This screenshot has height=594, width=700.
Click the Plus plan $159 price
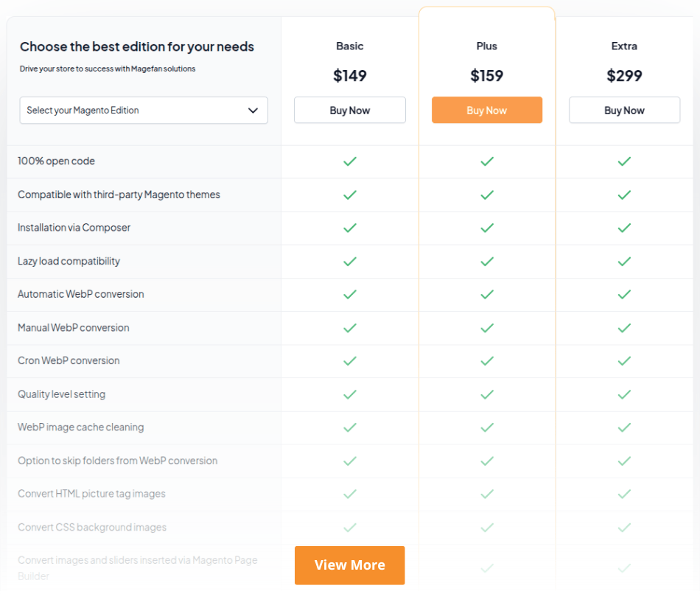487,75
